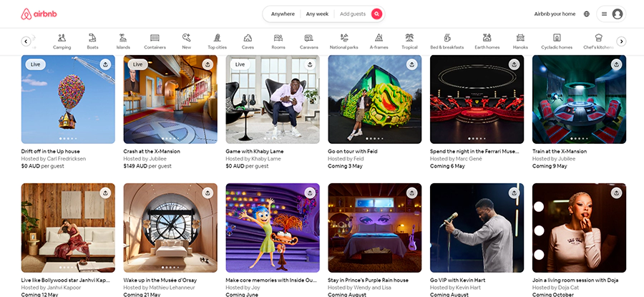Click the Crash at the X-Mansion title
The height and width of the screenshot is (297, 644).
tap(152, 151)
